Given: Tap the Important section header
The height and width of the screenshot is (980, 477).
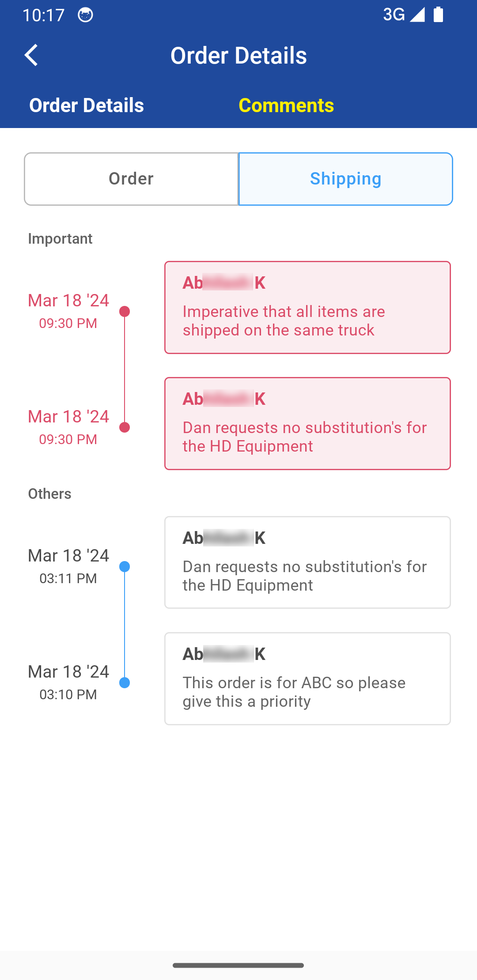Looking at the screenshot, I should pos(60,238).
